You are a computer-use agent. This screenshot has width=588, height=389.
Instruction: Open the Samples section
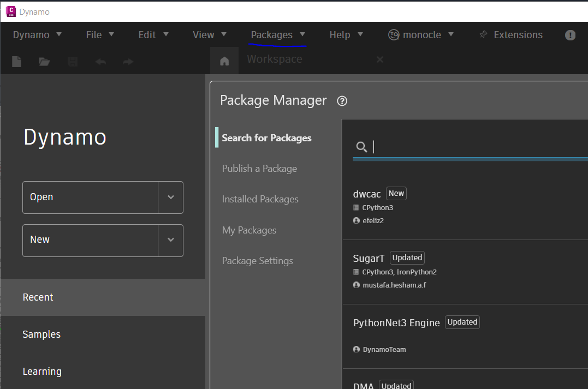click(41, 334)
